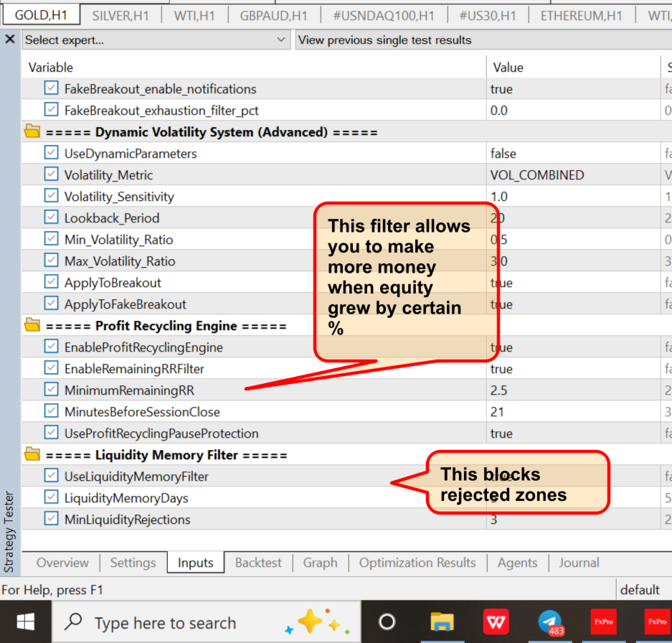The image size is (672, 643).
Task: Toggle EnableRemainingRRFilter checkbox
Action: pyautogui.click(x=51, y=367)
